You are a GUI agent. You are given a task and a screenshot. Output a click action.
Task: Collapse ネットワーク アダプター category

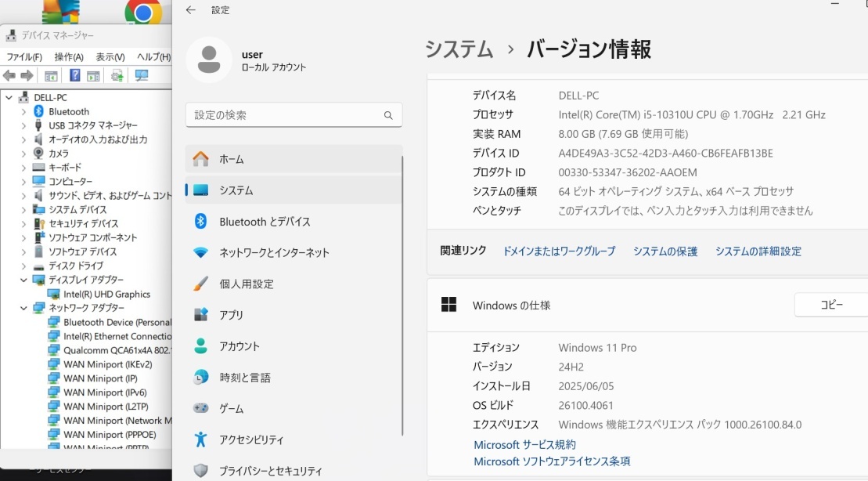click(x=23, y=308)
